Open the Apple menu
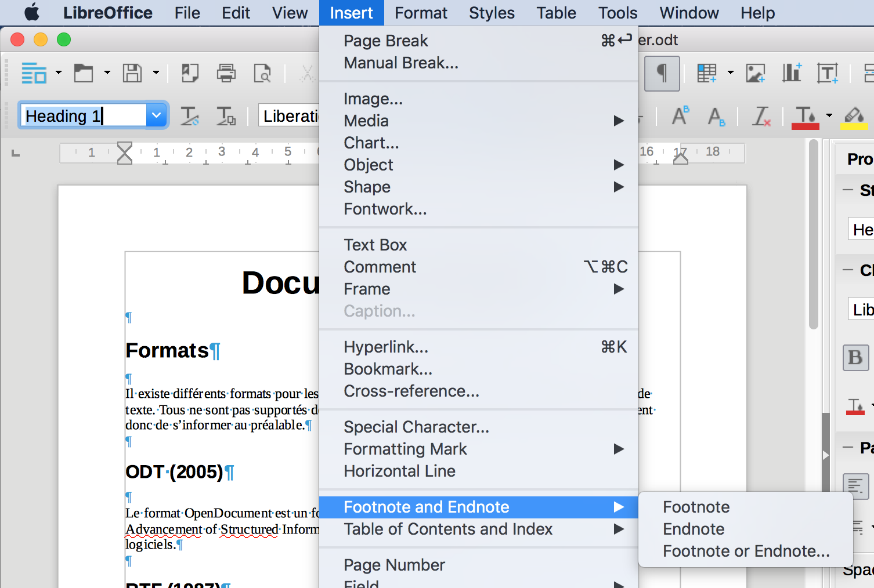874x588 pixels. click(31, 13)
